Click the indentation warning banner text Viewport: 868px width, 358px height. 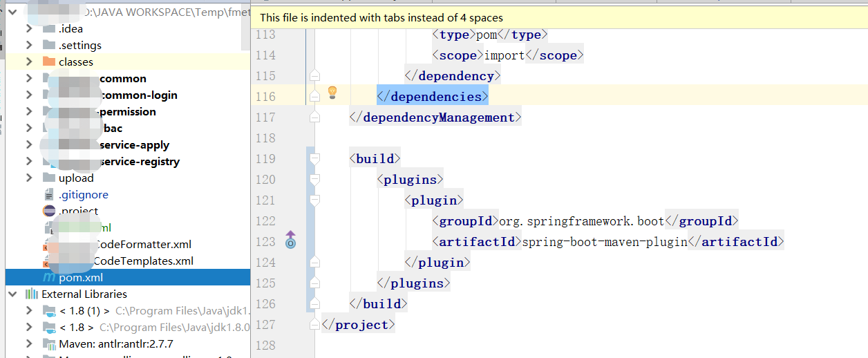(x=381, y=18)
